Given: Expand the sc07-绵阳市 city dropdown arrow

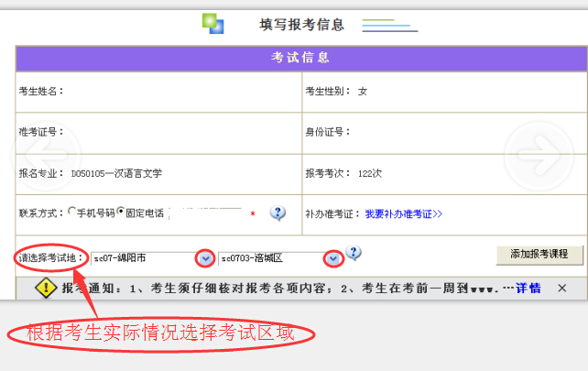Looking at the screenshot, I should [x=205, y=258].
